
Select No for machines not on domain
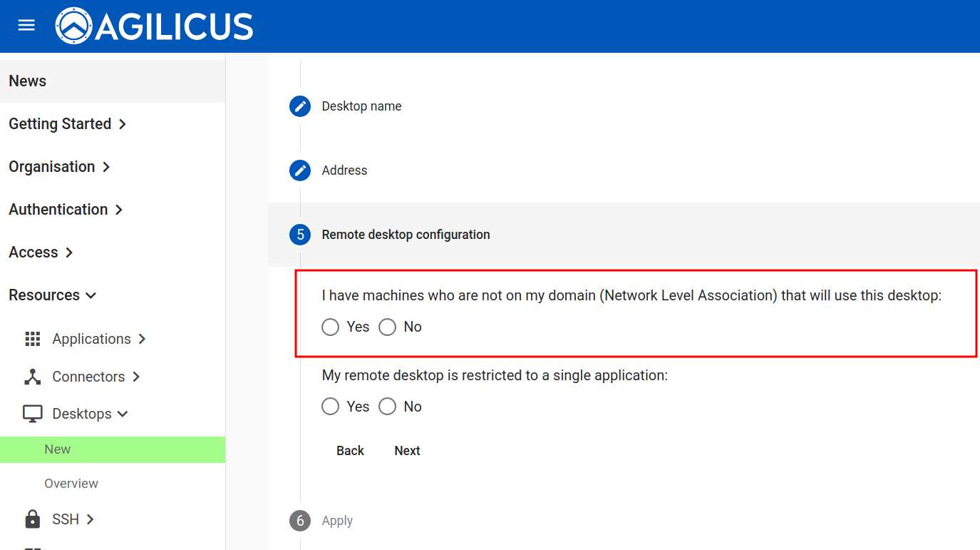pyautogui.click(x=387, y=327)
